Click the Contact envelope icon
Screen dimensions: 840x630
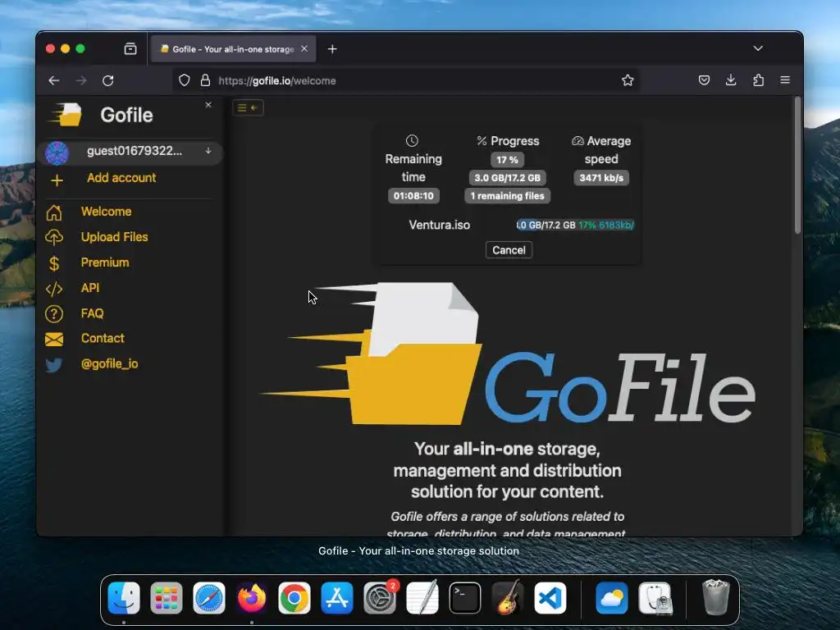[54, 339]
